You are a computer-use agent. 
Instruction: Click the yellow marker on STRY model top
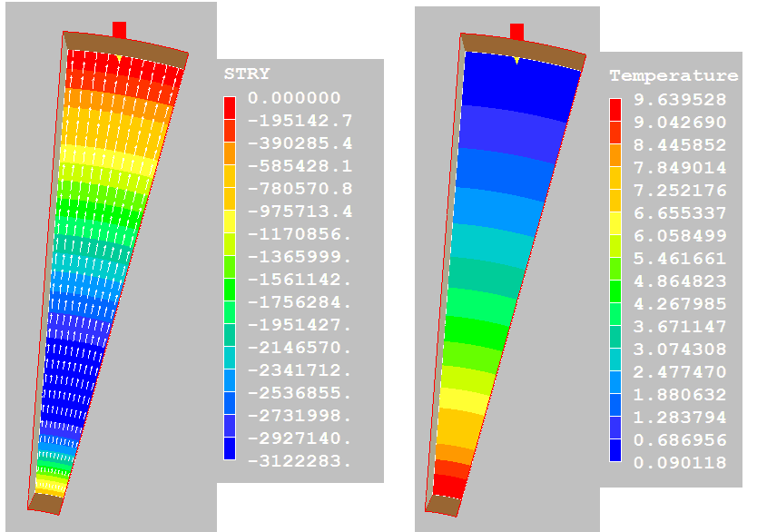(119, 58)
